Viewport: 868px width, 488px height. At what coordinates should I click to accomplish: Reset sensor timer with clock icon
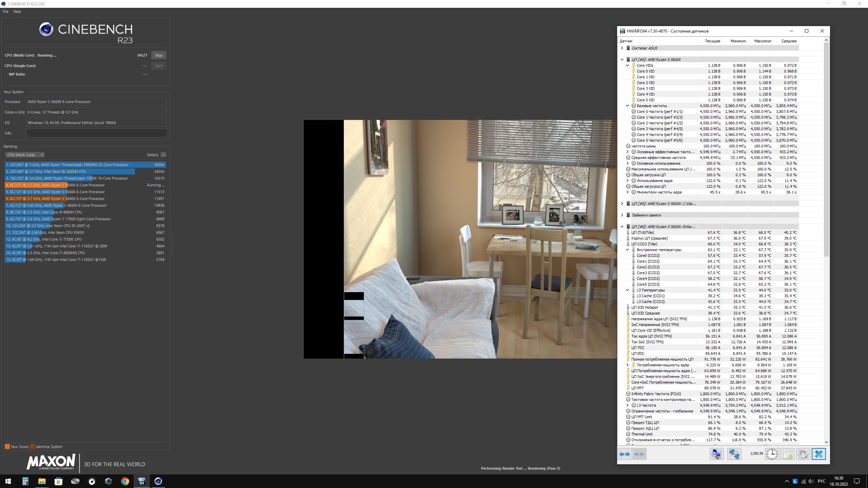click(x=772, y=454)
